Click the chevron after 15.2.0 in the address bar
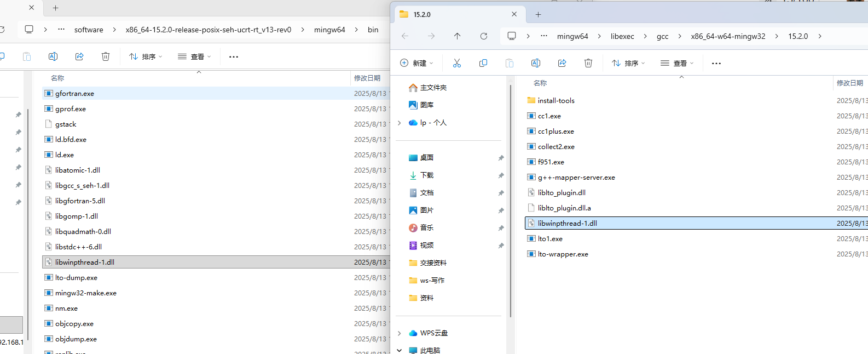Screen dimensions: 868x354 [820, 36]
